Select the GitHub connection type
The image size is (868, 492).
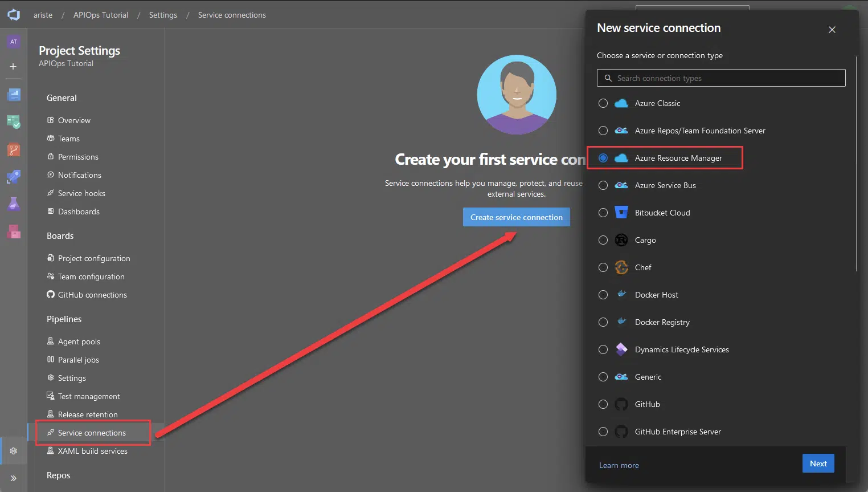[x=603, y=404]
